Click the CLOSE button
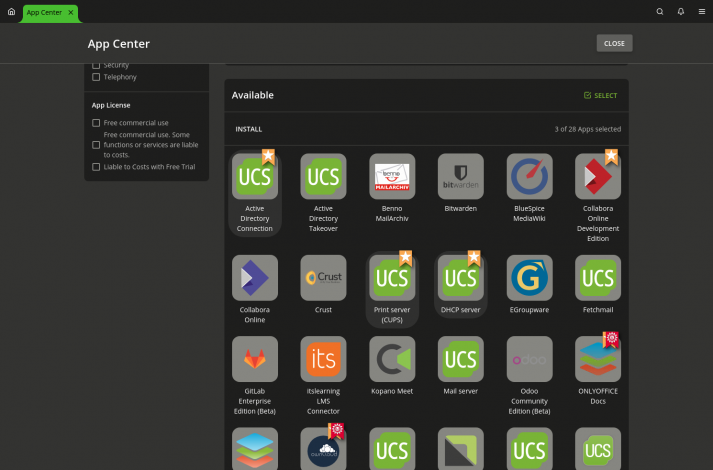The width and height of the screenshot is (713, 470). click(x=614, y=43)
